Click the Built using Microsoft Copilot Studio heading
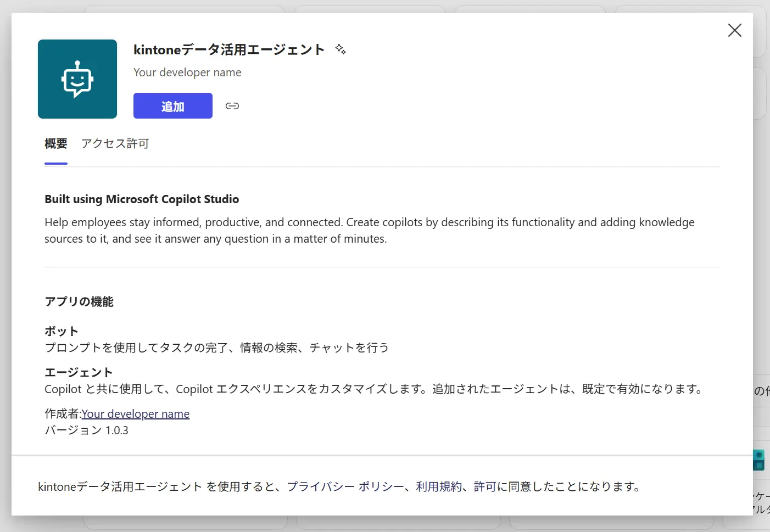 point(142,199)
